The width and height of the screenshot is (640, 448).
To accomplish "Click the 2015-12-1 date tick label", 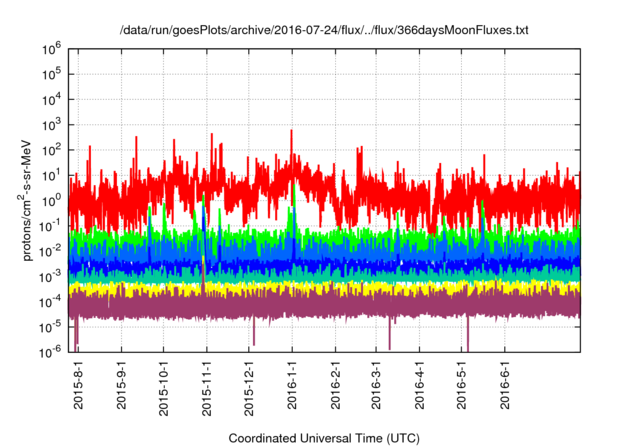I will (x=250, y=390).
